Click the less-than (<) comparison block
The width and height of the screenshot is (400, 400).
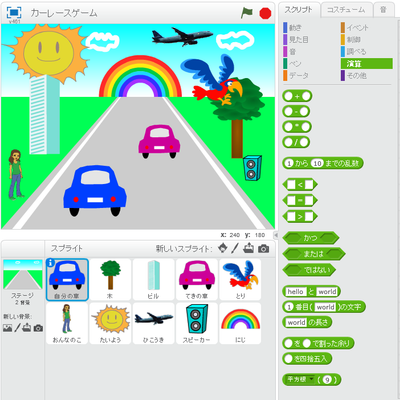tap(300, 185)
